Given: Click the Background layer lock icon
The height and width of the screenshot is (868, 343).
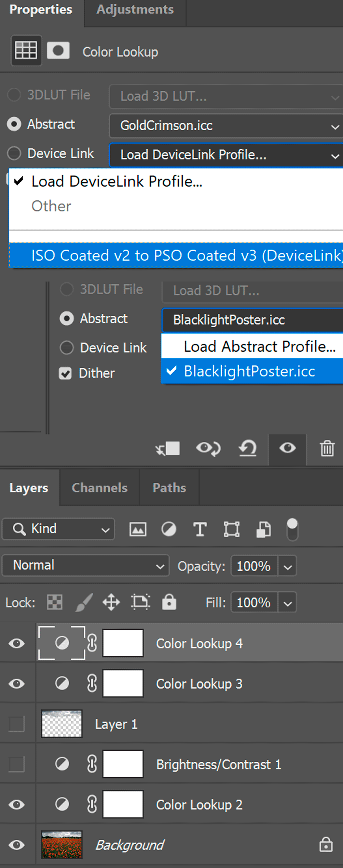Looking at the screenshot, I should 326,844.
